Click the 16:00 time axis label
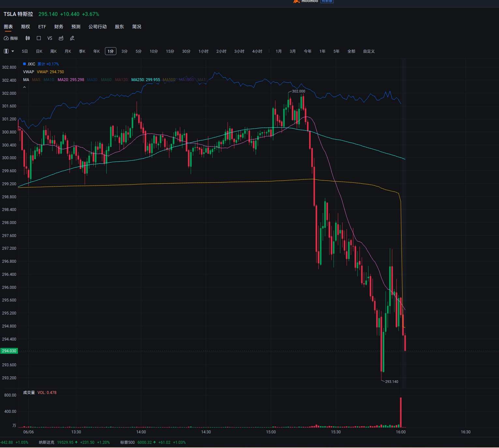 click(401, 432)
